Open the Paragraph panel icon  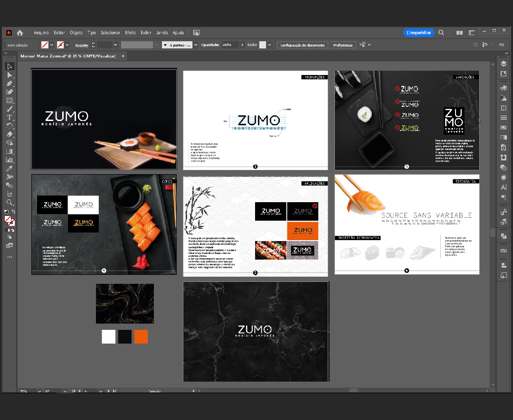504,197
